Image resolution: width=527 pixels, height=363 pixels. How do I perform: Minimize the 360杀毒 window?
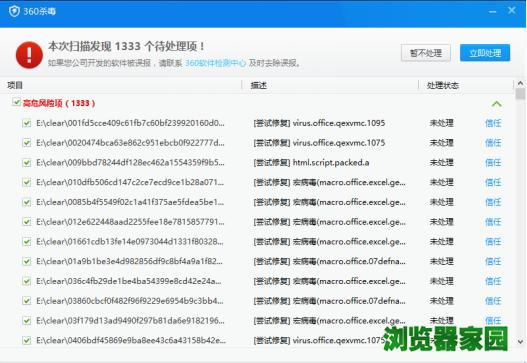coord(493,12)
